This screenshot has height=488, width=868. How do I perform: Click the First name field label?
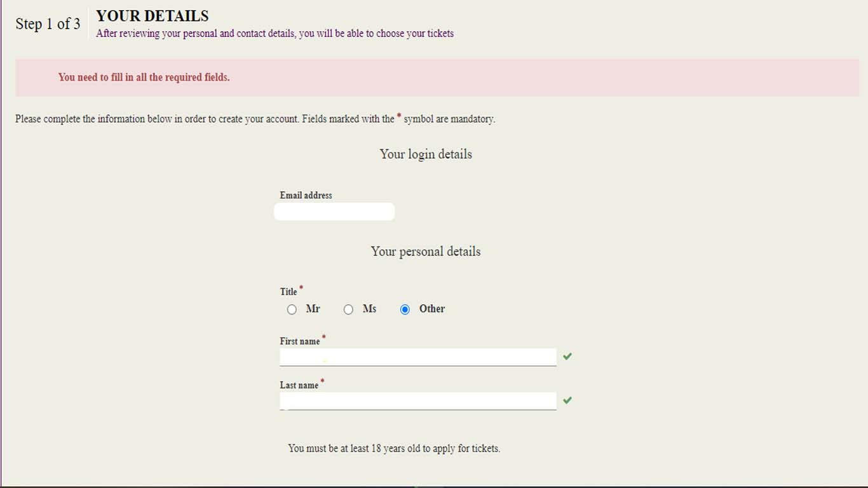click(300, 341)
